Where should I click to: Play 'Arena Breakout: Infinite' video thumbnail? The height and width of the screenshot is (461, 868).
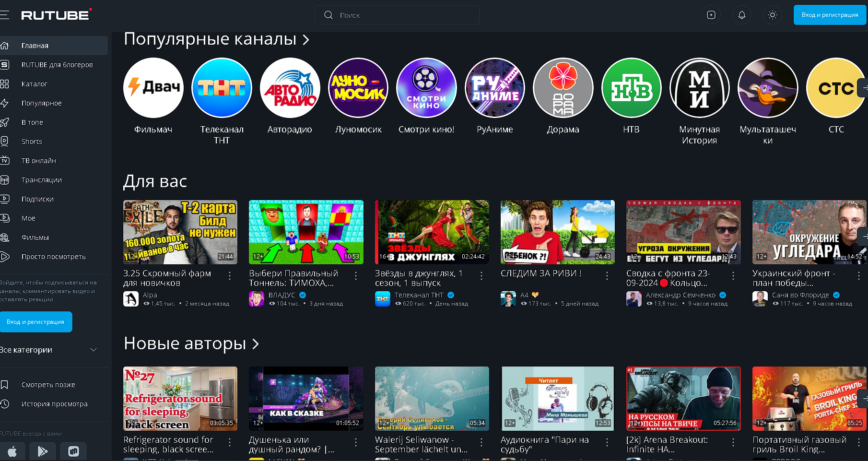coord(683,399)
